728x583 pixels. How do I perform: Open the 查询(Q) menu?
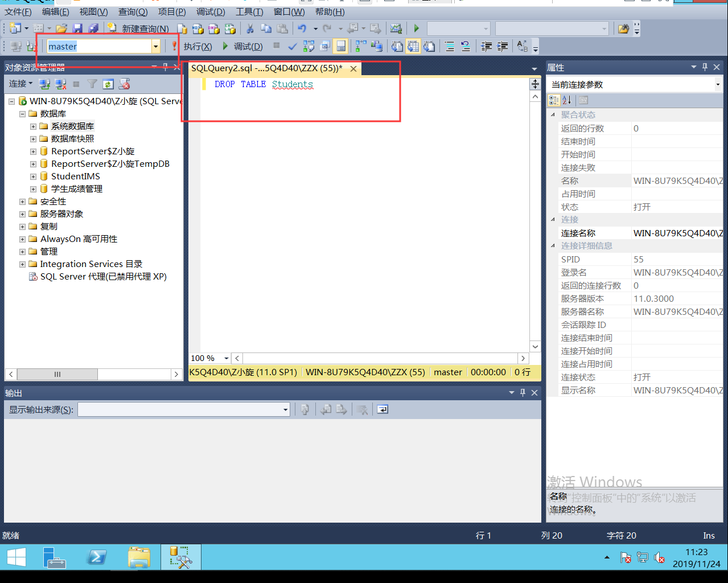click(x=133, y=12)
